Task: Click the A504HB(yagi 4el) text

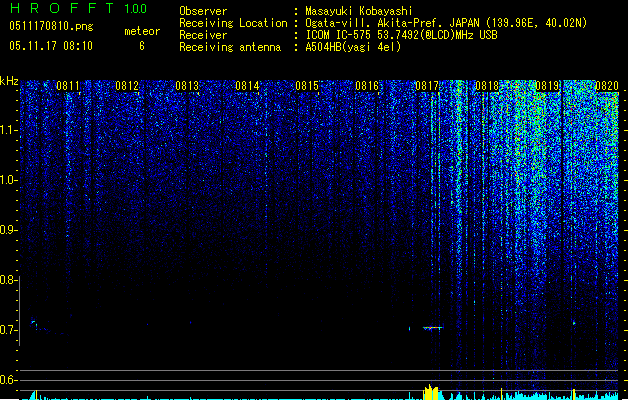Action: [x=353, y=47]
